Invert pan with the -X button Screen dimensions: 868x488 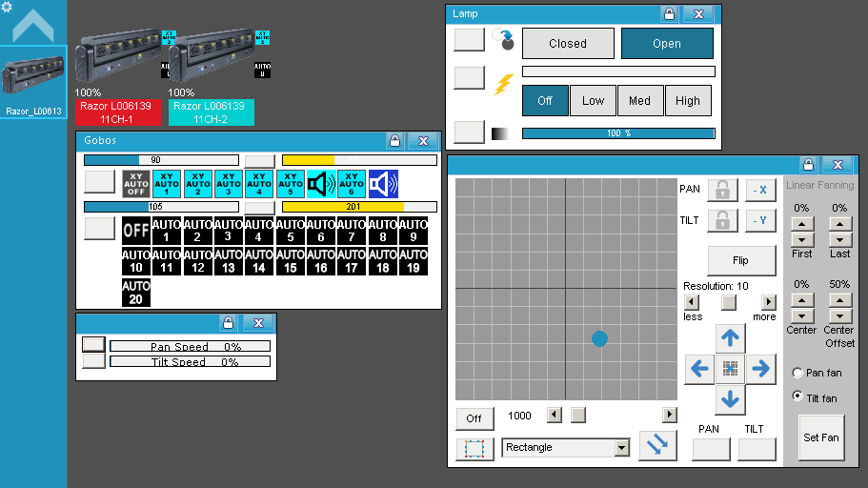[x=760, y=190]
